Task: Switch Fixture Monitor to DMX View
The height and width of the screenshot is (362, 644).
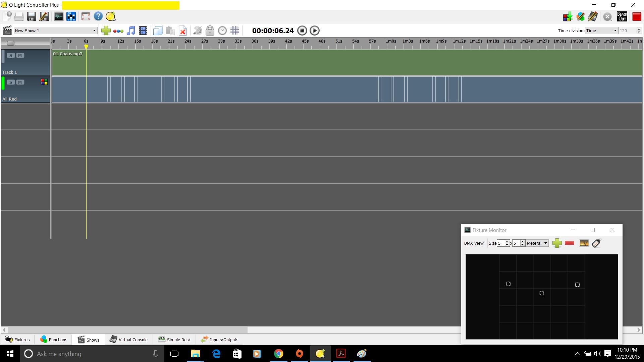Action: coord(474,243)
